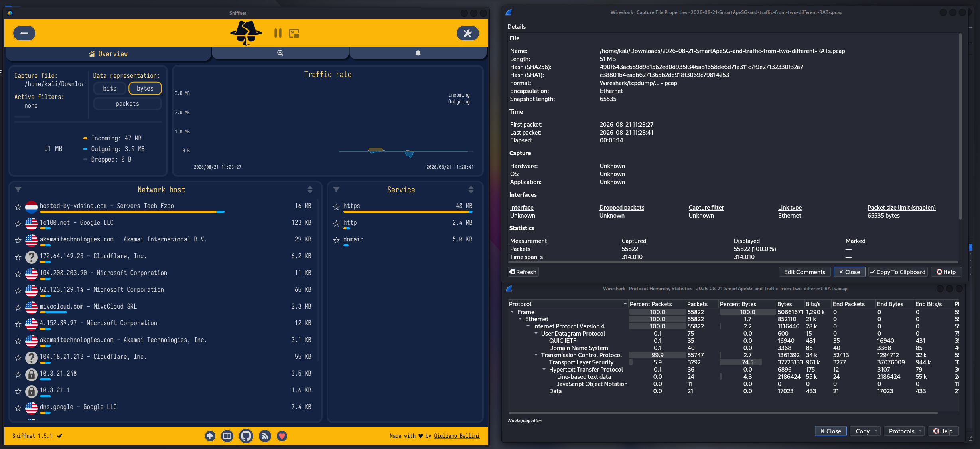Sort by End Packets column header
Viewport: 980px width, 449px height.
click(853, 304)
